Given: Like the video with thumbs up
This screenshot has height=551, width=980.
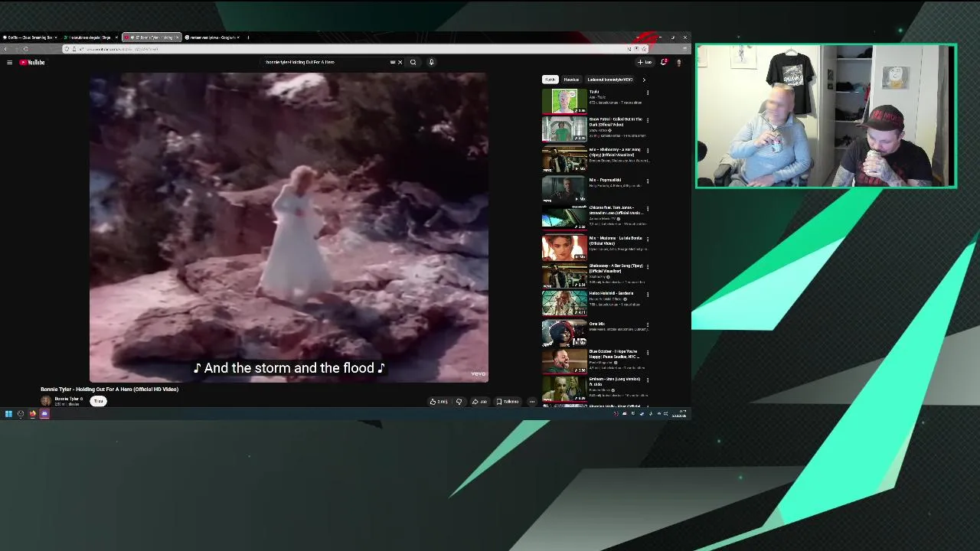Looking at the screenshot, I should (439, 401).
